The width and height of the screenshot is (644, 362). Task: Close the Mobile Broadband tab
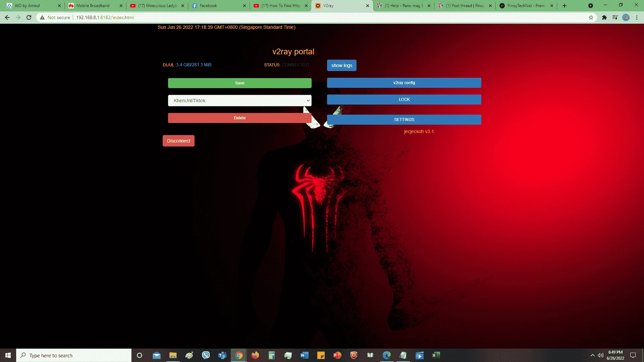click(x=121, y=6)
